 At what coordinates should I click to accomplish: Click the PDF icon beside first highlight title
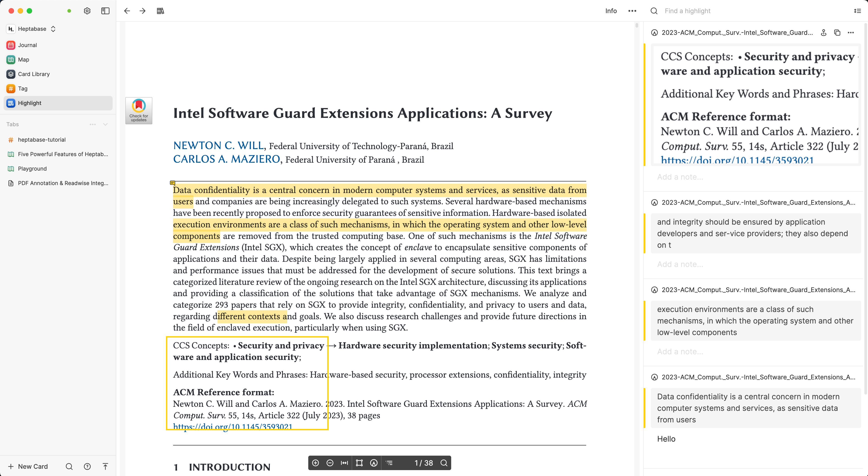point(654,33)
